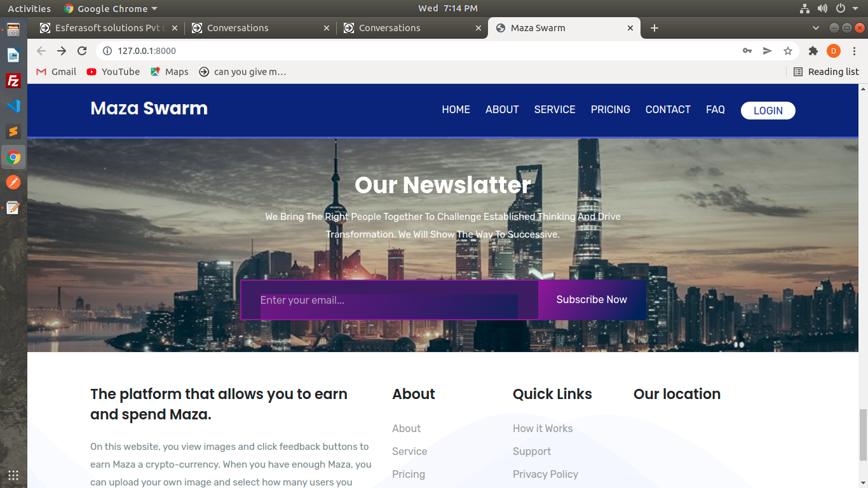Image resolution: width=868 pixels, height=488 pixels.
Task: Click the page vertical scrollbar thumb
Action: pyautogui.click(x=862, y=435)
